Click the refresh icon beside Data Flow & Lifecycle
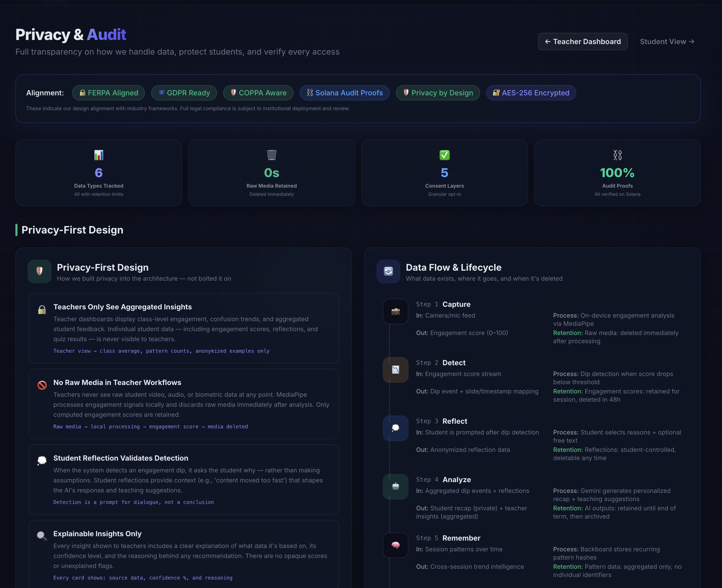 pos(388,271)
